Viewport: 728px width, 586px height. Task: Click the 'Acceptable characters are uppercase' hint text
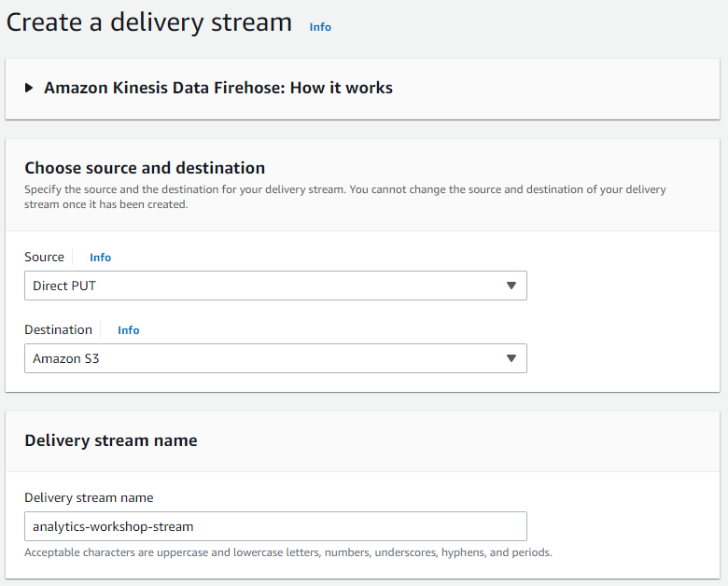point(288,552)
